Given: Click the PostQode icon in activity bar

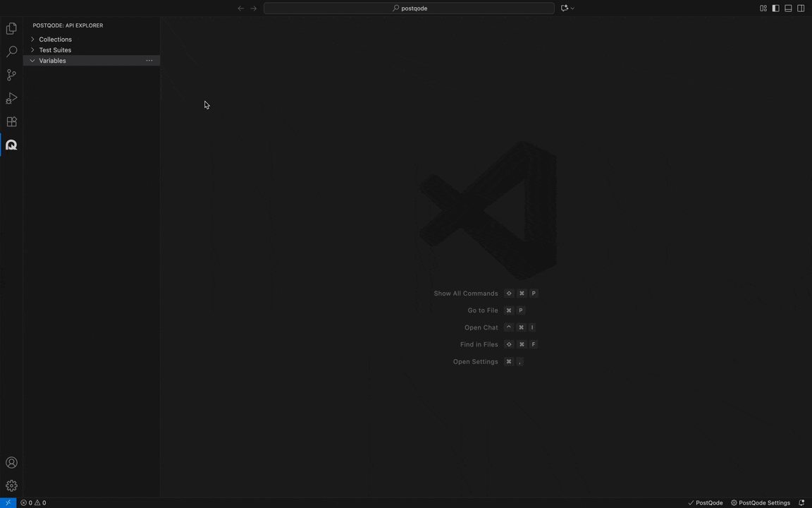Looking at the screenshot, I should coord(11,145).
